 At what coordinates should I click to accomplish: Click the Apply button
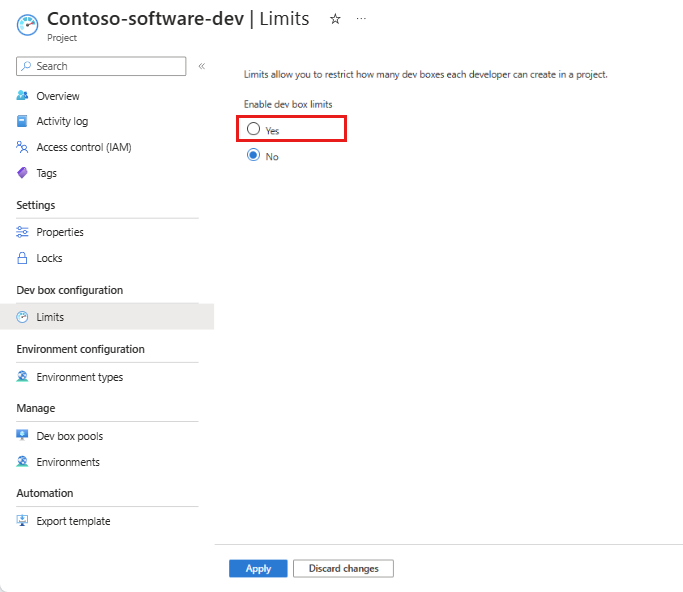pyautogui.click(x=258, y=568)
